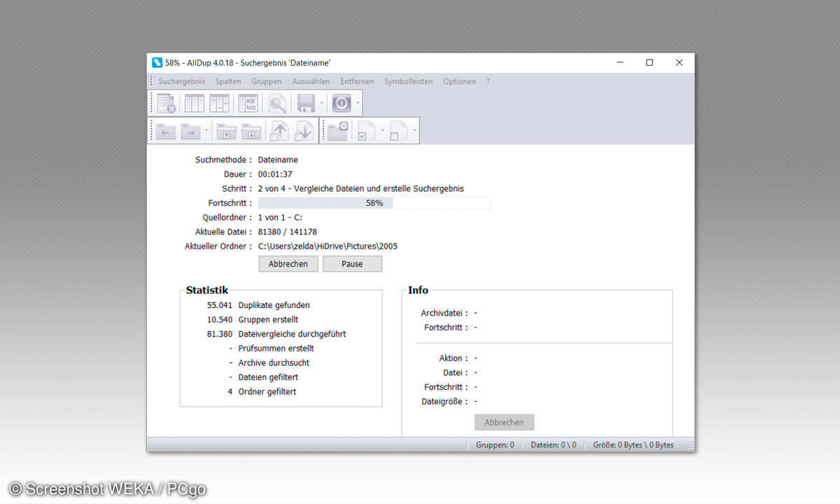Click the magnifying glass search icon
The width and height of the screenshot is (840, 504).
(x=278, y=104)
